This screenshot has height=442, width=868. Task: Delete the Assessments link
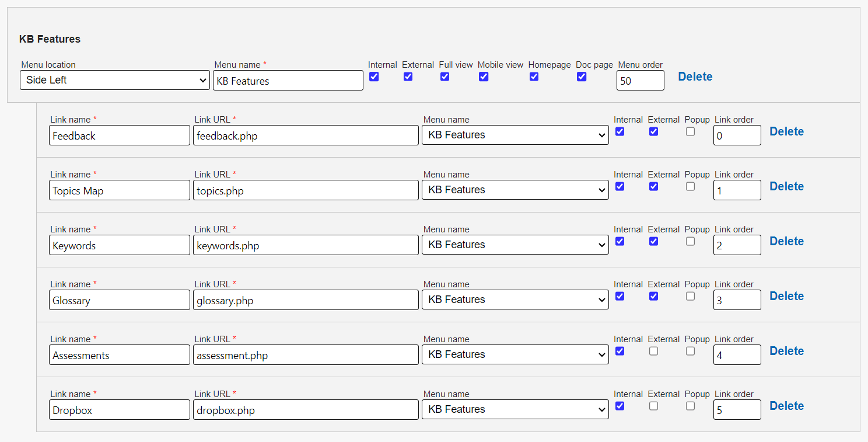[786, 351]
